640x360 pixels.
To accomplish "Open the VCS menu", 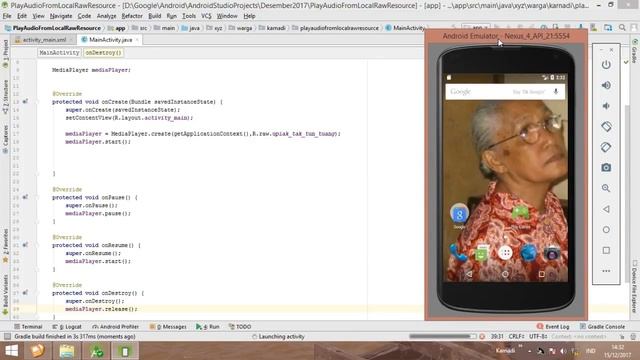I will point(206,16).
